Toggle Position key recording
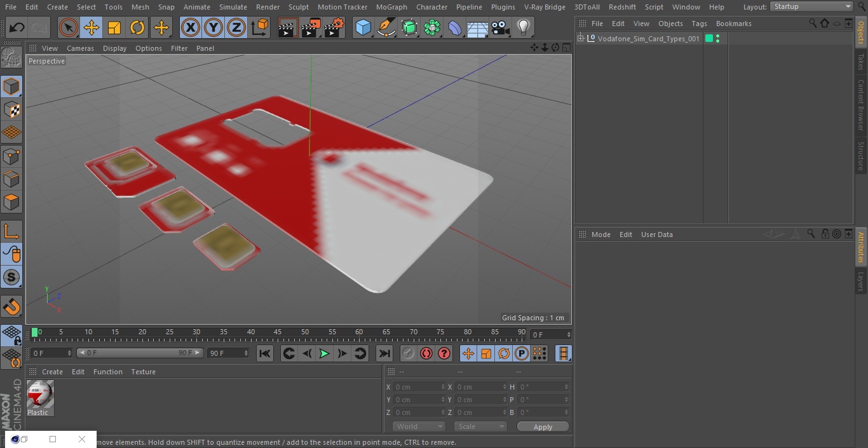 468,353
